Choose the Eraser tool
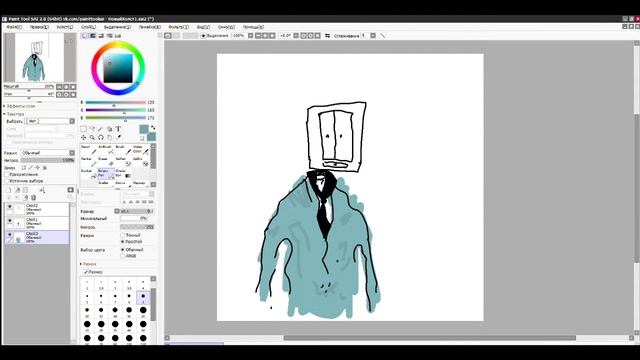The image size is (640, 360). point(106,162)
